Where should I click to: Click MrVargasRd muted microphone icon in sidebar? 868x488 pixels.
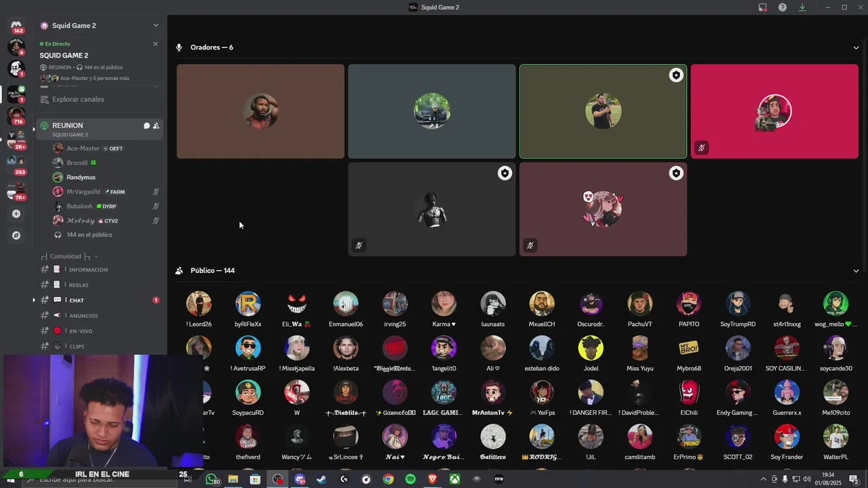(156, 192)
